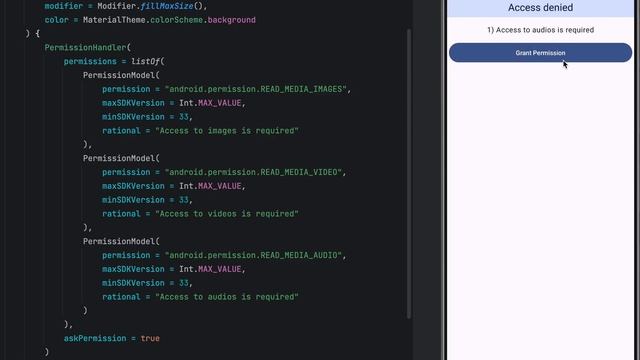Click 'minSDKVersion = 33' in video model
640x360 pixels.
pos(146,200)
